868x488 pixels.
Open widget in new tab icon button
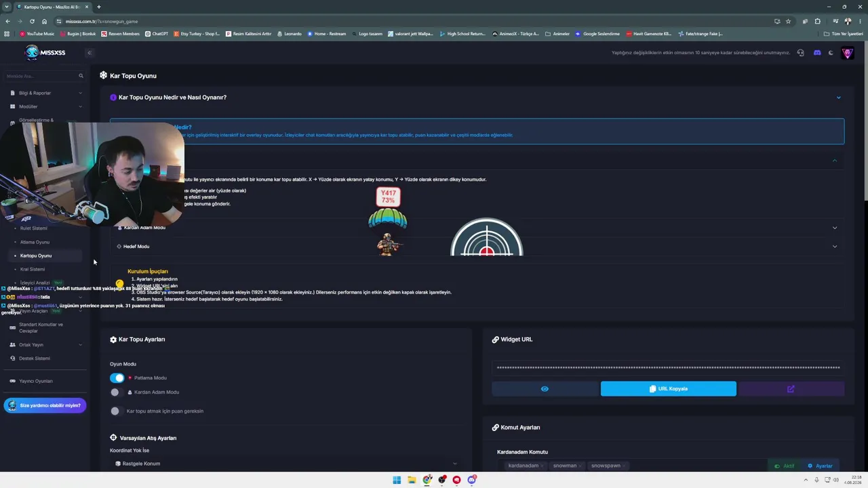point(791,389)
